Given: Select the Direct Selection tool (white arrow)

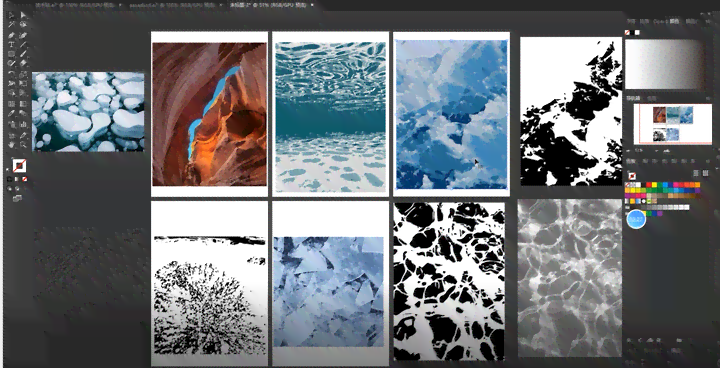Looking at the screenshot, I should point(23,15).
